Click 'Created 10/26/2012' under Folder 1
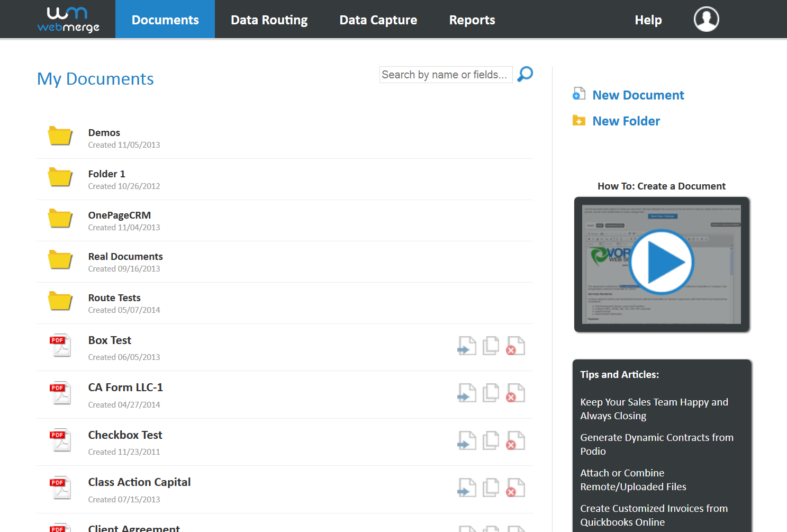 point(124,186)
